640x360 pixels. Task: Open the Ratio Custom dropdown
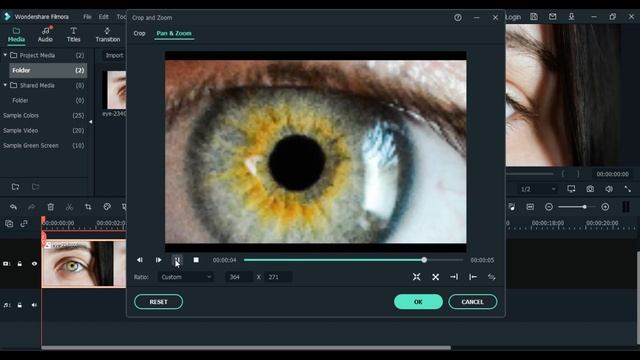tap(186, 277)
